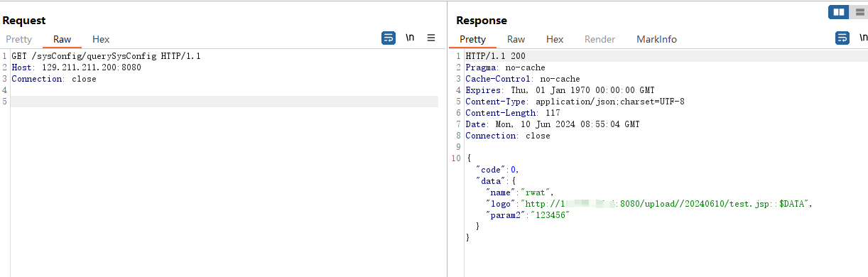Click the Pragma: no-cache response header
The width and height of the screenshot is (868, 277).
(505, 67)
